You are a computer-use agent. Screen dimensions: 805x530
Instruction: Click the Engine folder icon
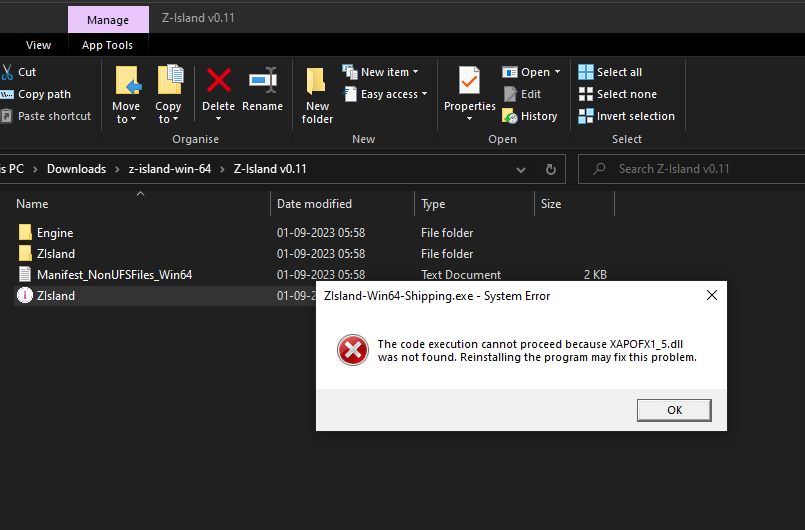click(x=25, y=232)
